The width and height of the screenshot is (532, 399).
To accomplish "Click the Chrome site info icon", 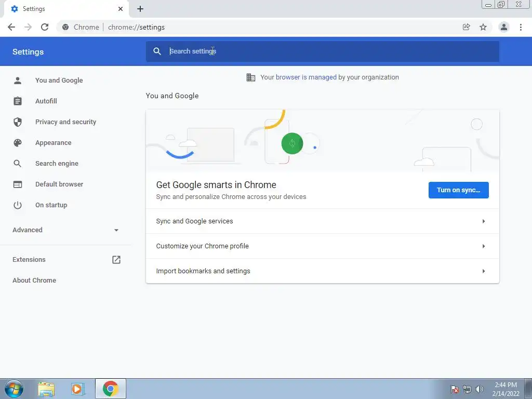I will click(x=65, y=27).
